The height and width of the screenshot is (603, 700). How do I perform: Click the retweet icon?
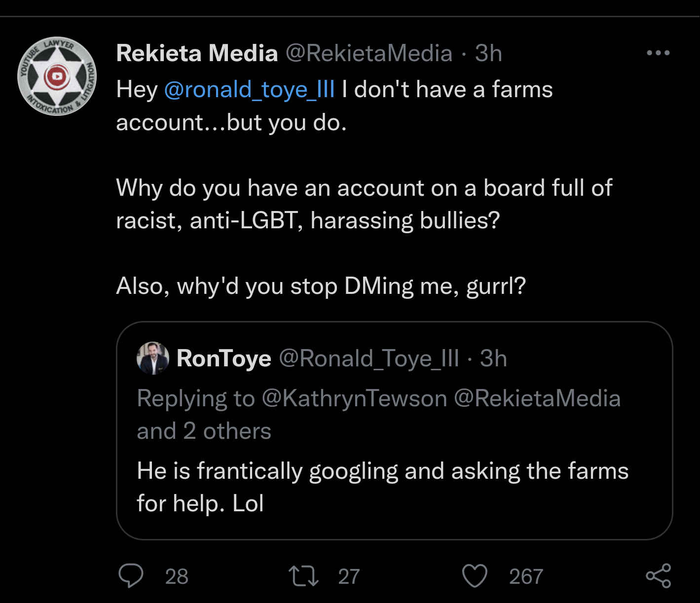coord(304,575)
